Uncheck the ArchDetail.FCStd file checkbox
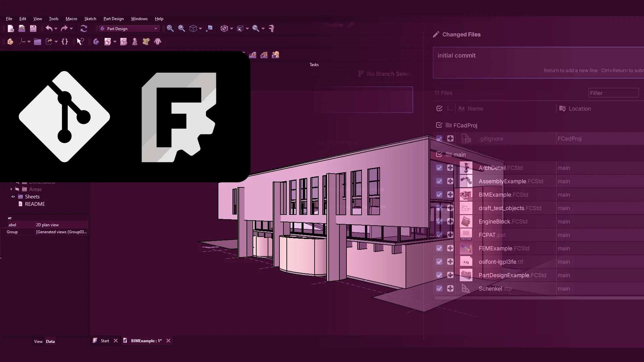644x362 pixels. pyautogui.click(x=439, y=168)
